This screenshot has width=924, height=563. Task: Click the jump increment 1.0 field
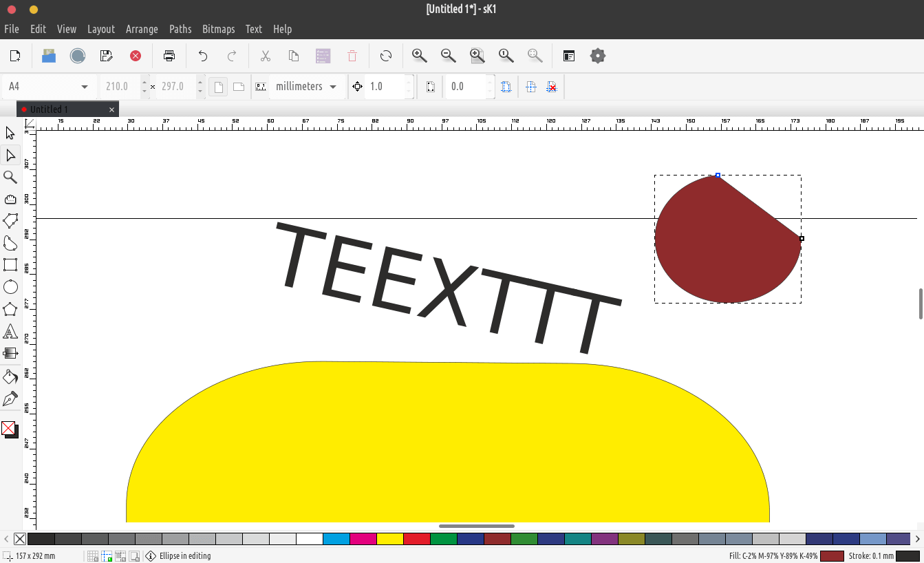click(385, 87)
